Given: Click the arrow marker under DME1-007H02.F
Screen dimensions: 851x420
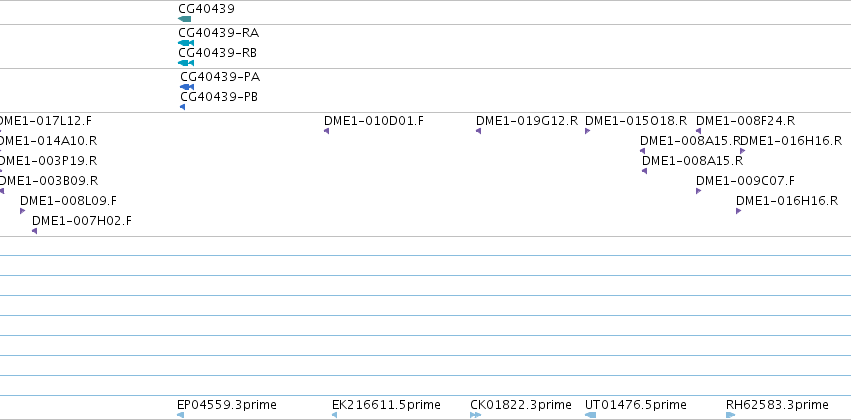Looking at the screenshot, I should click(34, 231).
